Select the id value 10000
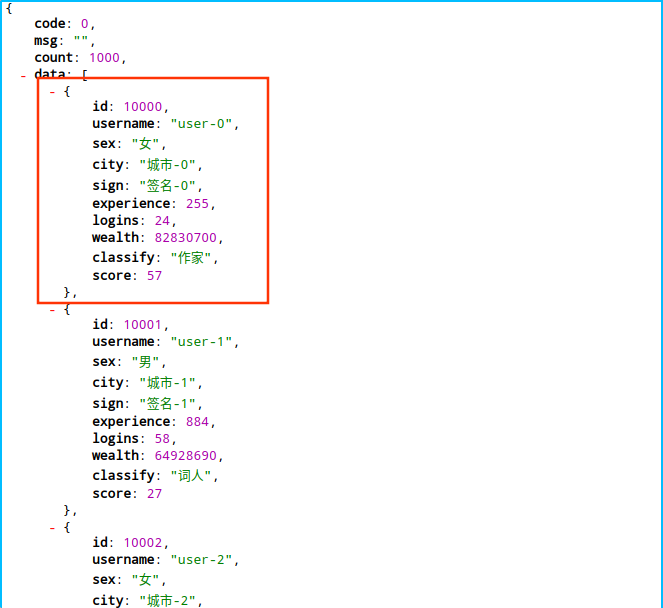The image size is (663, 608). tap(143, 107)
